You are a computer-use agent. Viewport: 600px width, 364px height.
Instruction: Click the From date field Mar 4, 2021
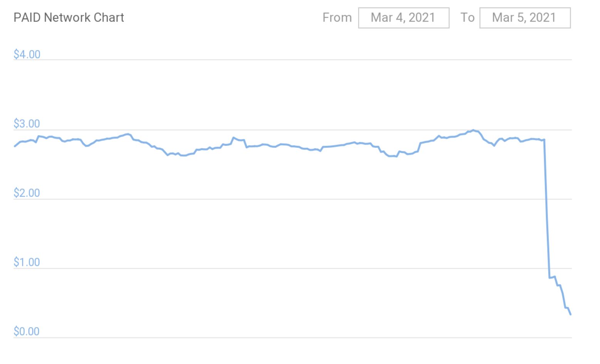pyautogui.click(x=403, y=18)
